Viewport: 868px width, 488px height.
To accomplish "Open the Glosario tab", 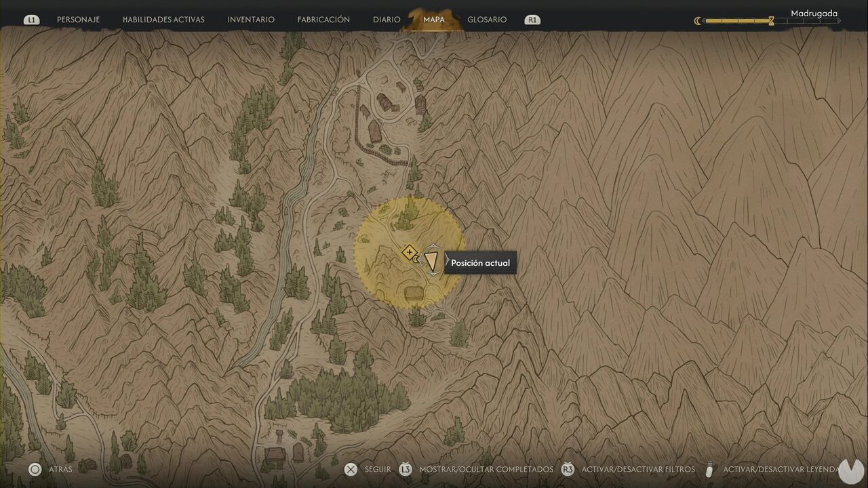I will [x=487, y=20].
